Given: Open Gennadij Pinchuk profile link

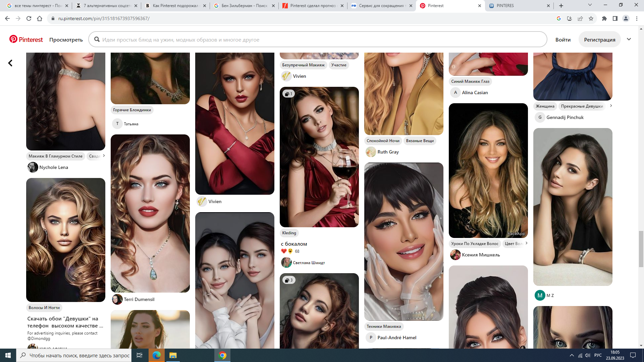Looking at the screenshot, I should click(565, 117).
